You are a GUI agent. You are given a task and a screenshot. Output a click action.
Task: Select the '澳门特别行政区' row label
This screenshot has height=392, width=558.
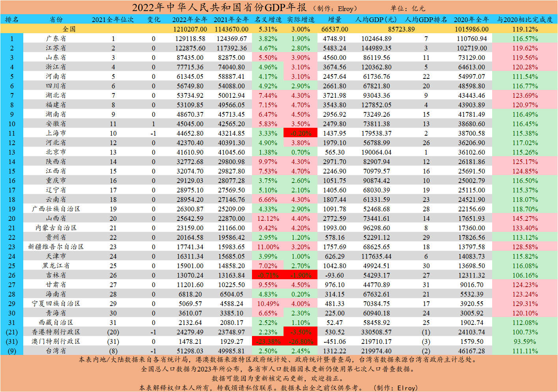[x=56, y=341]
